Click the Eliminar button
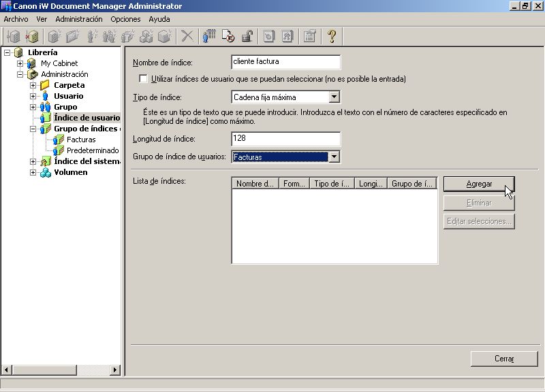The image size is (545, 392). pos(479,203)
